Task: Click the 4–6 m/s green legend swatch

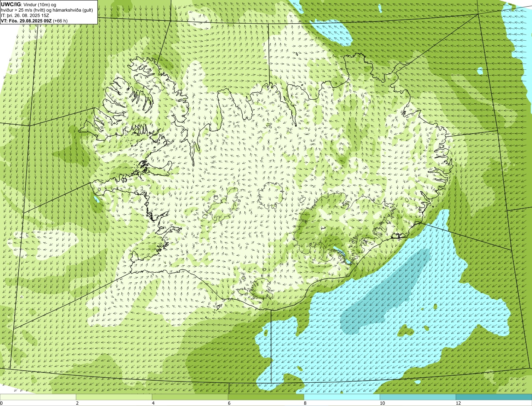Action: coord(190,397)
